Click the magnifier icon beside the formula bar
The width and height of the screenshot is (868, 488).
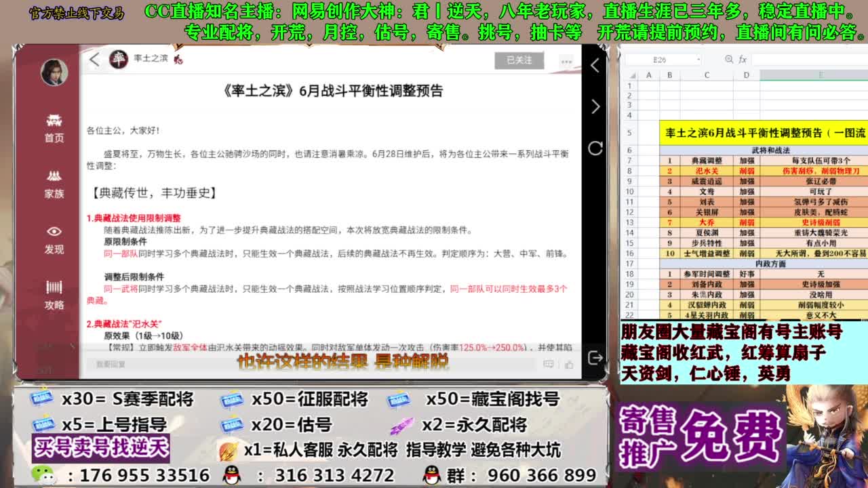pos(729,60)
